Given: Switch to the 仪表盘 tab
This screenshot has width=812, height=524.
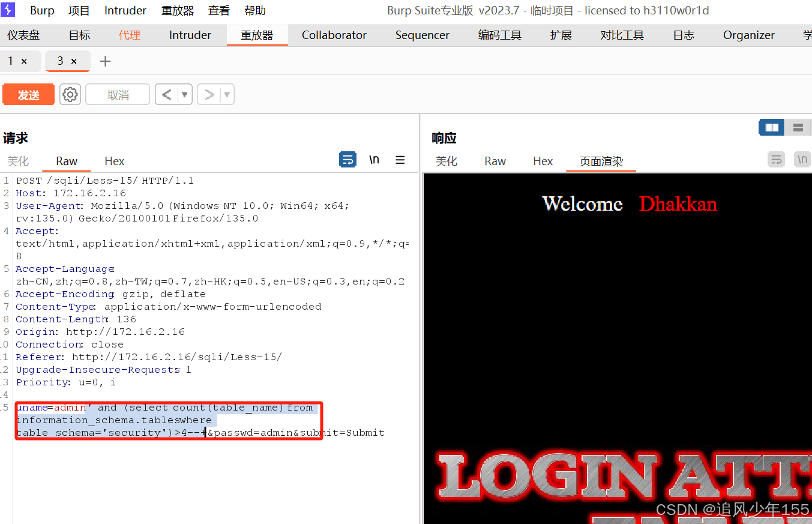Looking at the screenshot, I should pyautogui.click(x=23, y=35).
